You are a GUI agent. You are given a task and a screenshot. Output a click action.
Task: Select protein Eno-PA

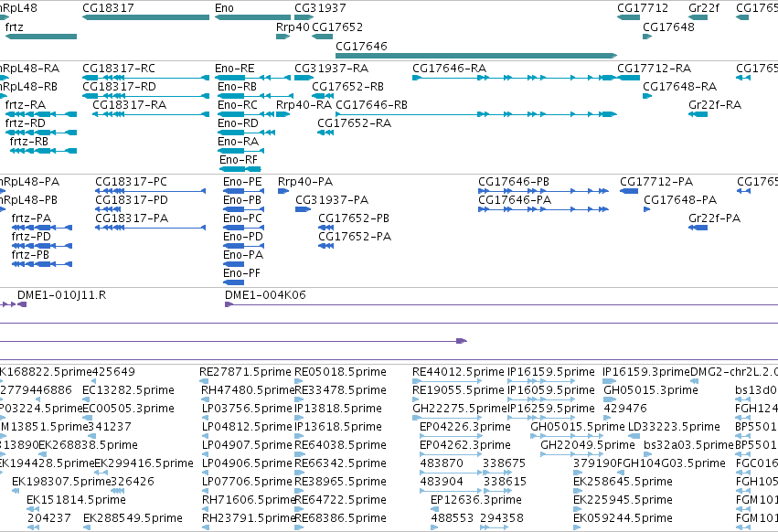(x=234, y=264)
